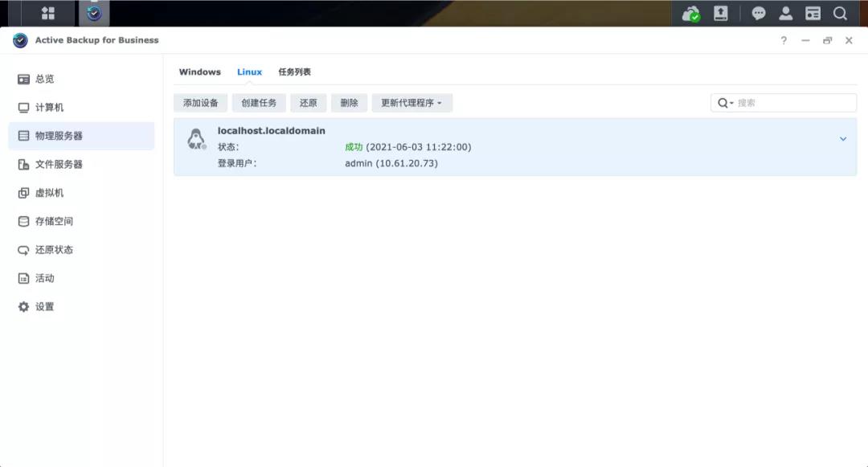Viewport: 868px width, 467px height.
Task: Select localhost.localdomain device name
Action: click(272, 131)
